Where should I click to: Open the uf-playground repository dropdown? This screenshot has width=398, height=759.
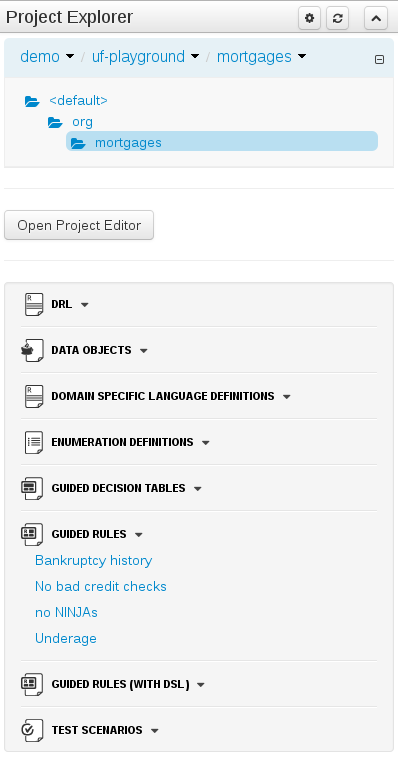pyautogui.click(x=145, y=57)
